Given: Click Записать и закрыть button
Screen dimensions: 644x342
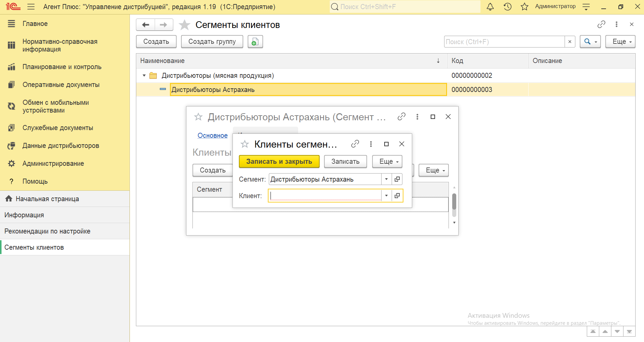Looking at the screenshot, I should coord(279,162).
